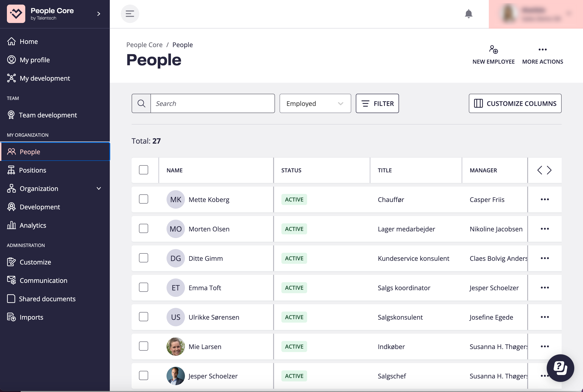Click Customize Columns button

[x=515, y=103]
